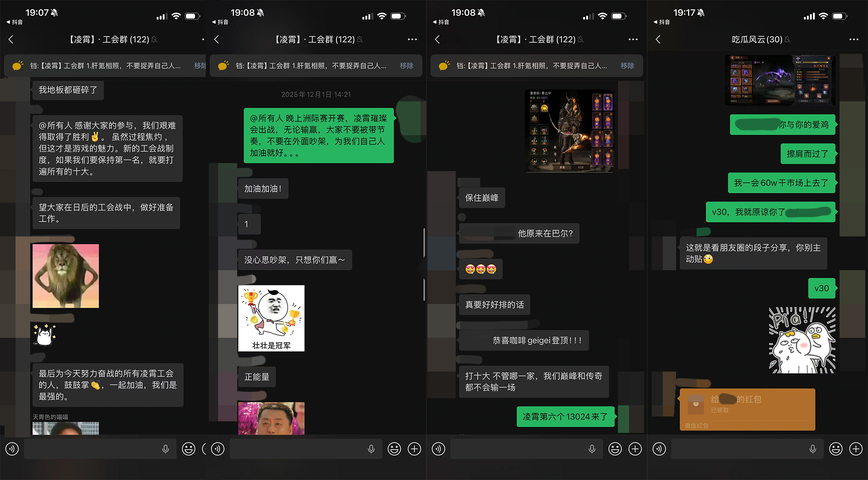Tap message input field in 吃瓜风云 chat
The image size is (868, 480).
tap(737, 449)
